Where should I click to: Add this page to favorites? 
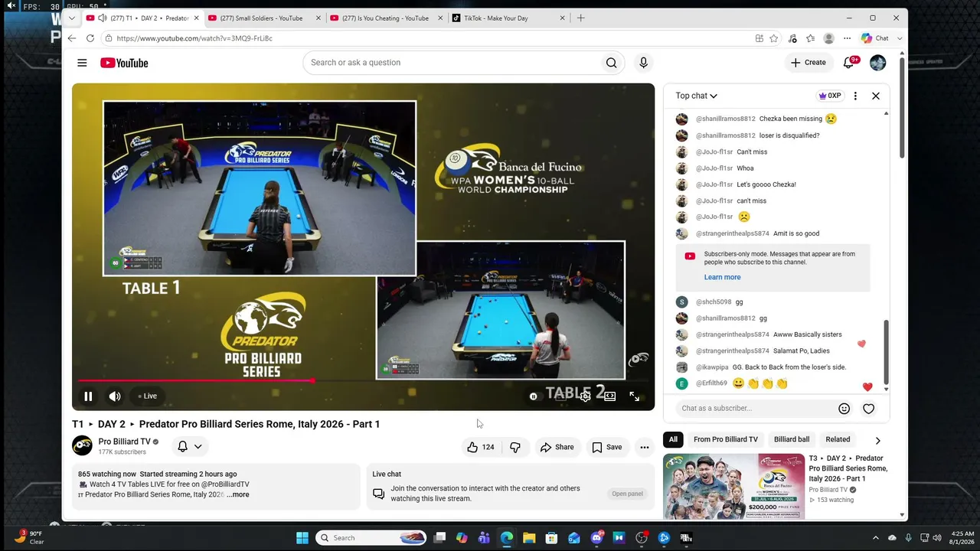tap(774, 38)
